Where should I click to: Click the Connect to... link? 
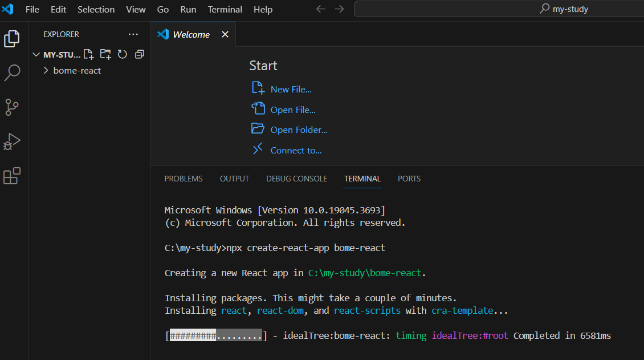click(x=296, y=151)
